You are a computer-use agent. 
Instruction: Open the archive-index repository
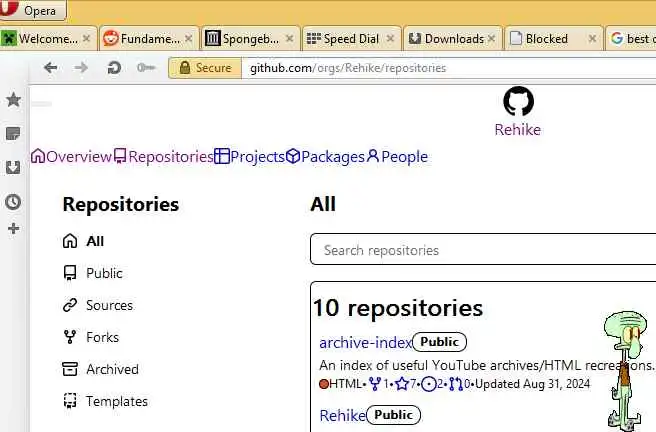tap(366, 343)
